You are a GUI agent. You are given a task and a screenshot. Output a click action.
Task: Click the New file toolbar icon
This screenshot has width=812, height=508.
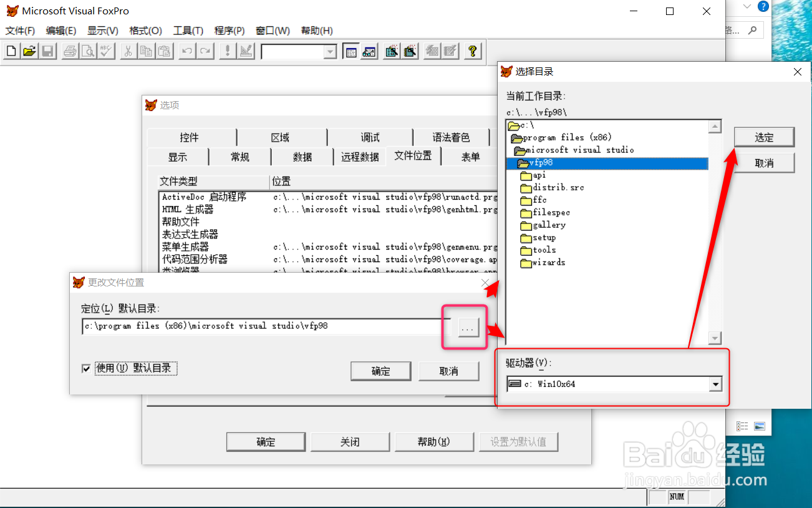coord(11,51)
